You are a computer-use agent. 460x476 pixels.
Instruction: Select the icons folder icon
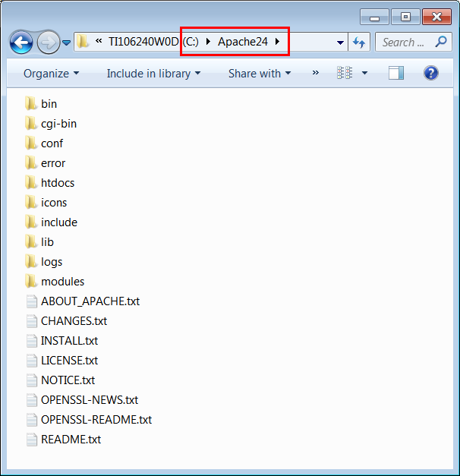(x=30, y=202)
